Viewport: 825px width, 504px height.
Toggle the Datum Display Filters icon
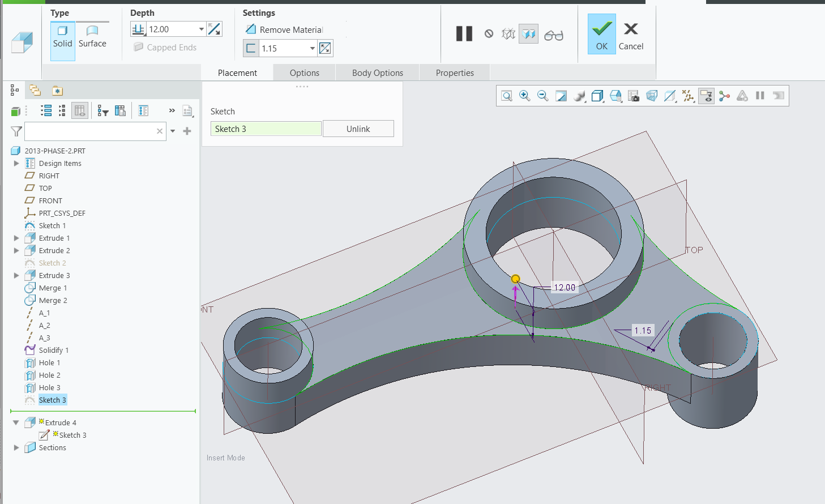click(x=687, y=96)
